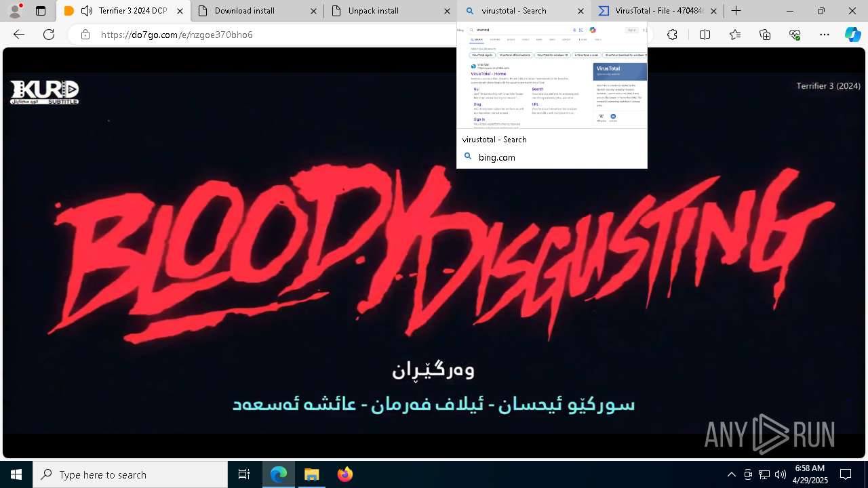Open Split screen view
This screenshot has height=488, width=868.
point(705,35)
